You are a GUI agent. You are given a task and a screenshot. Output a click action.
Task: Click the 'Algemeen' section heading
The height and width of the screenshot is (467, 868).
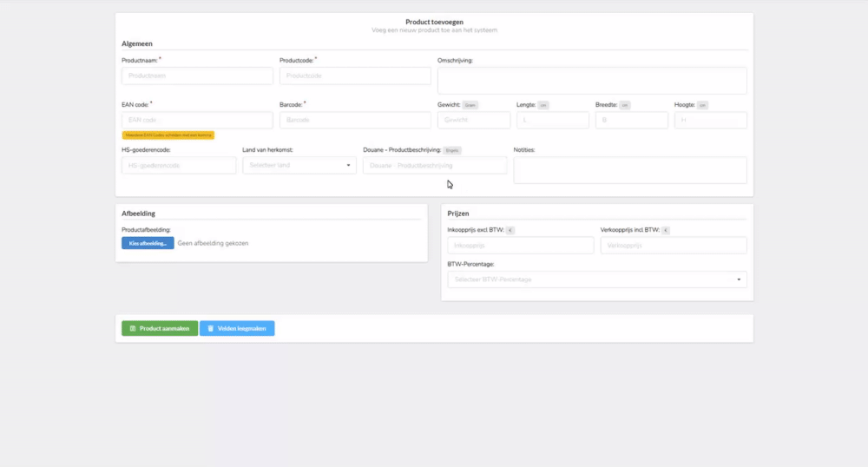click(137, 43)
